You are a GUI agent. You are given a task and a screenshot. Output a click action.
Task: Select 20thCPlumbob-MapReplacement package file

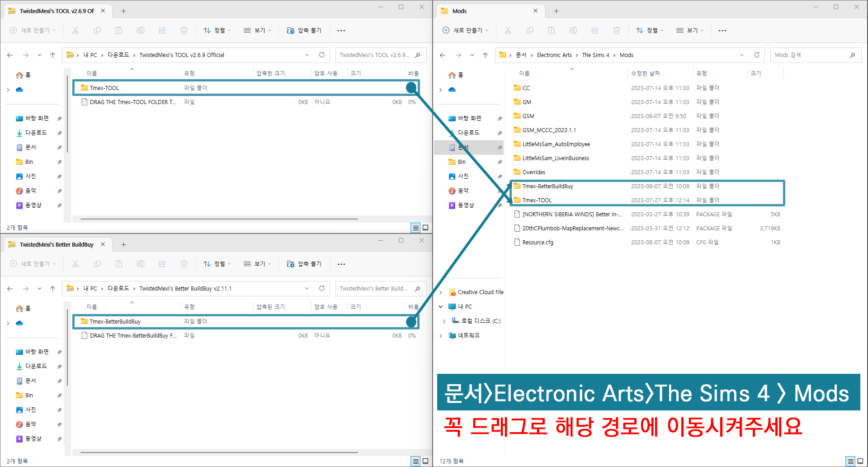tap(647, 228)
